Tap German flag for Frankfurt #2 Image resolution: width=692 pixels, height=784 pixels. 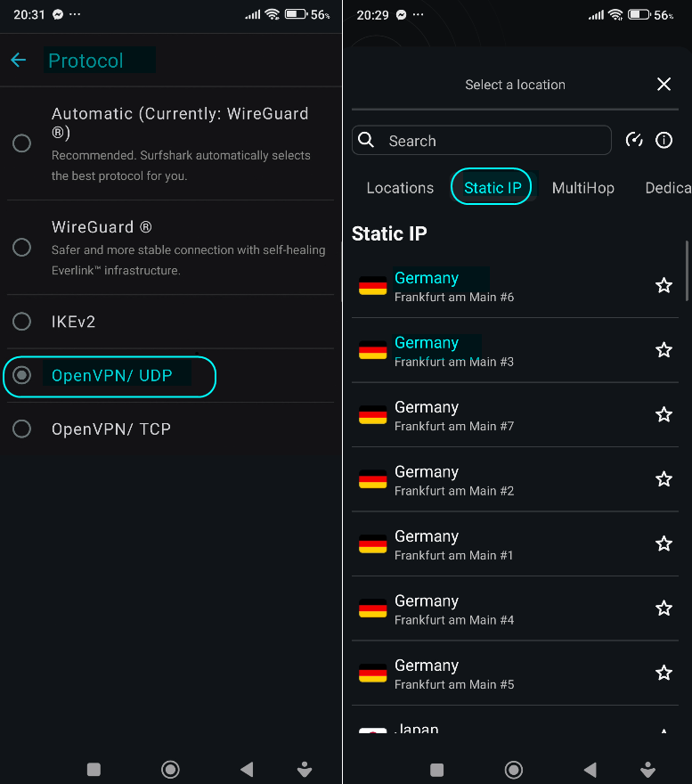pyautogui.click(x=372, y=479)
